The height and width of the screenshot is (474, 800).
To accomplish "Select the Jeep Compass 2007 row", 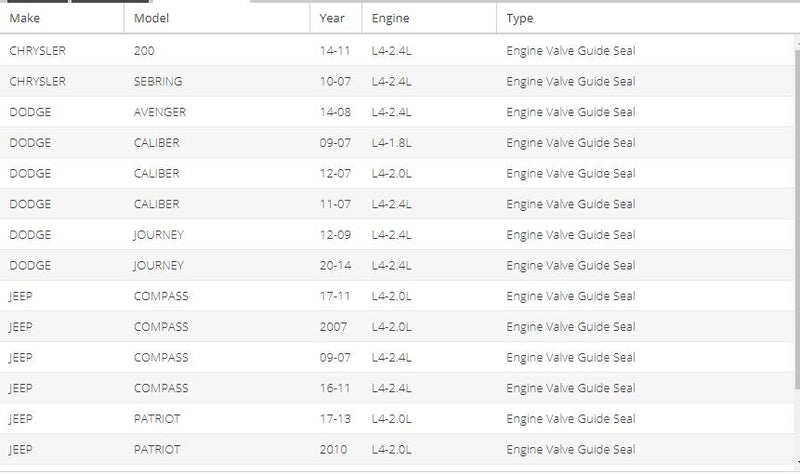I will 397,327.
